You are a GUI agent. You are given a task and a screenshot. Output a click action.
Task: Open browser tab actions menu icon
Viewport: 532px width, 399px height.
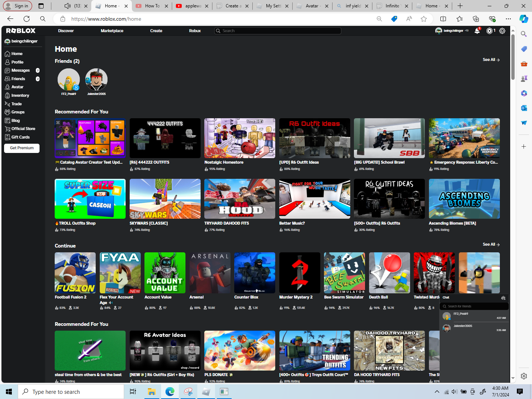pos(41,6)
